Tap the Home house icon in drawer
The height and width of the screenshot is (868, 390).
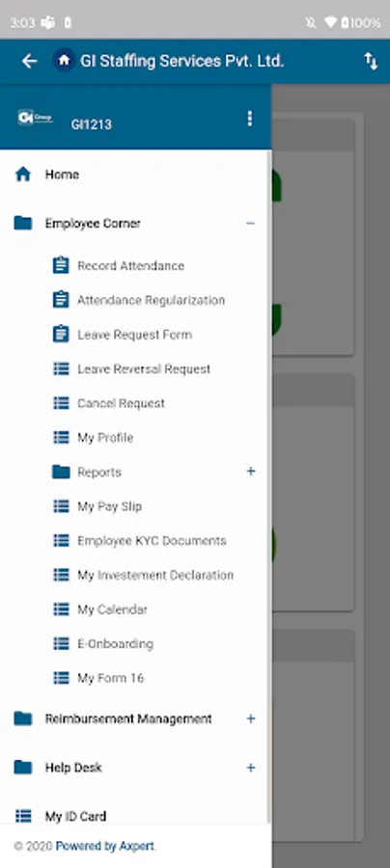pos(23,175)
